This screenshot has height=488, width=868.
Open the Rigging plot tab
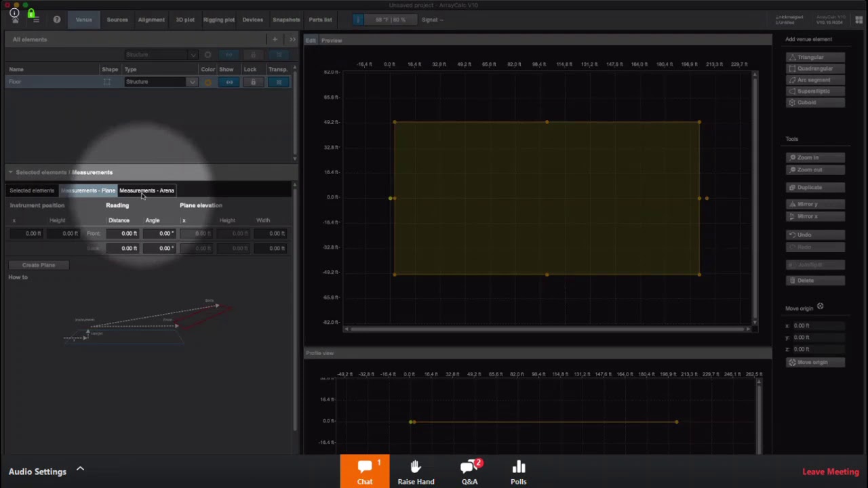click(x=218, y=20)
